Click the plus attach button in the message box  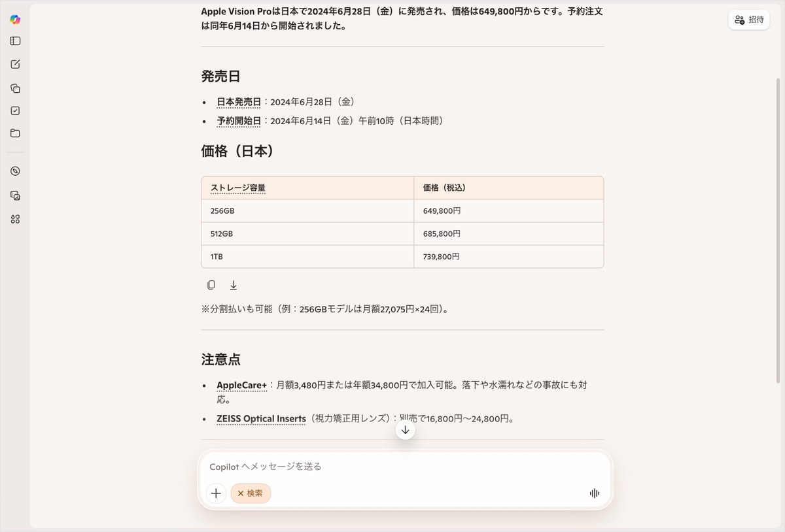click(216, 493)
